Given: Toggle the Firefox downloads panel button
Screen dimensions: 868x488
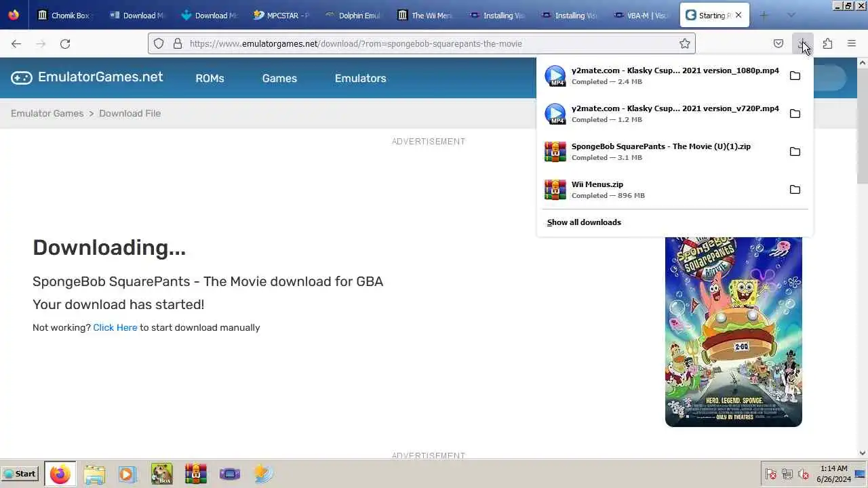Looking at the screenshot, I should (803, 43).
